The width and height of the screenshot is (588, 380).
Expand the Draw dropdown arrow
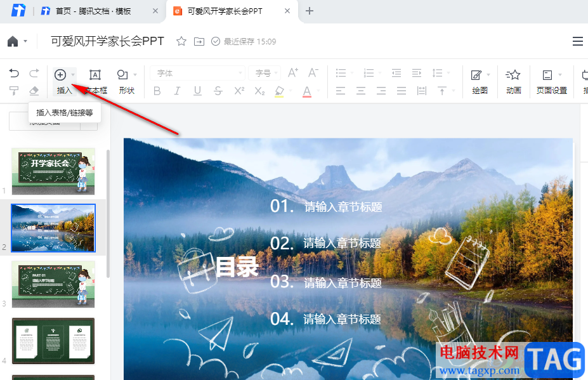pyautogui.click(x=488, y=75)
